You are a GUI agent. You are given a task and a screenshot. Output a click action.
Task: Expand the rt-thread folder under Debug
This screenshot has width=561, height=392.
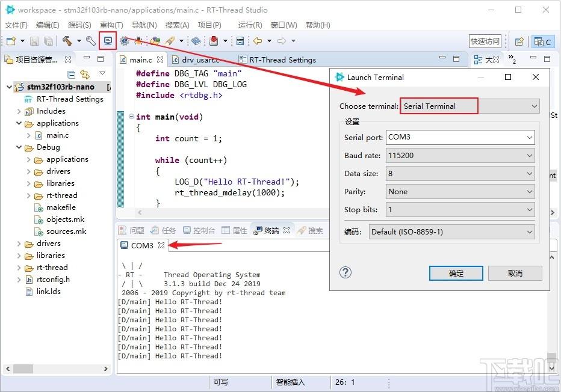click(x=29, y=195)
